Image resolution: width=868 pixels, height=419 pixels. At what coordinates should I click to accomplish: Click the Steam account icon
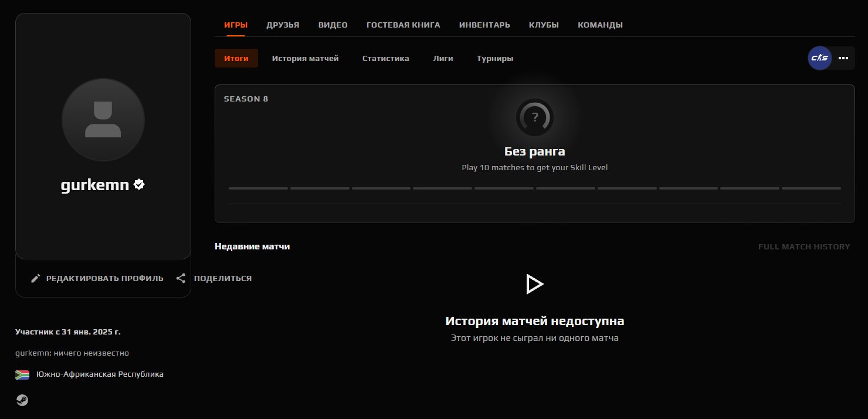click(22, 400)
